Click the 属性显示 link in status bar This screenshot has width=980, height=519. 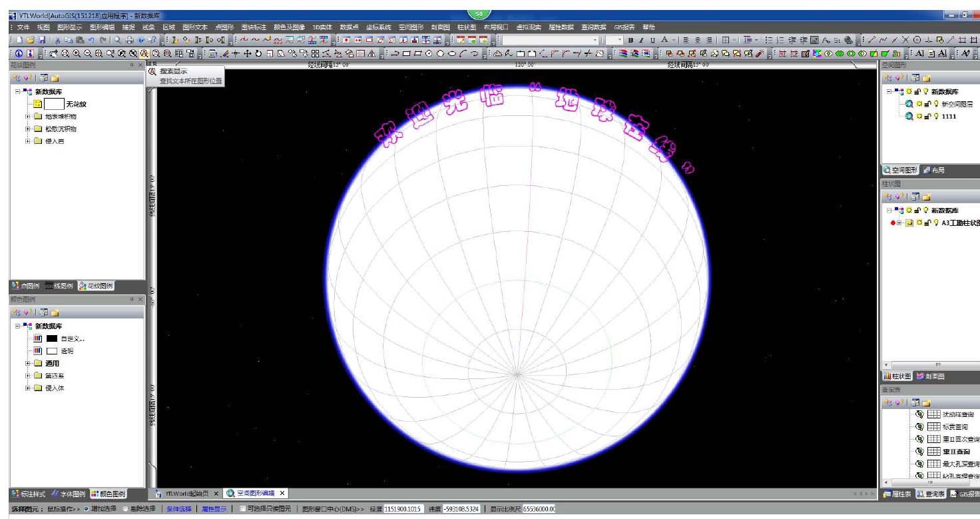(214, 509)
